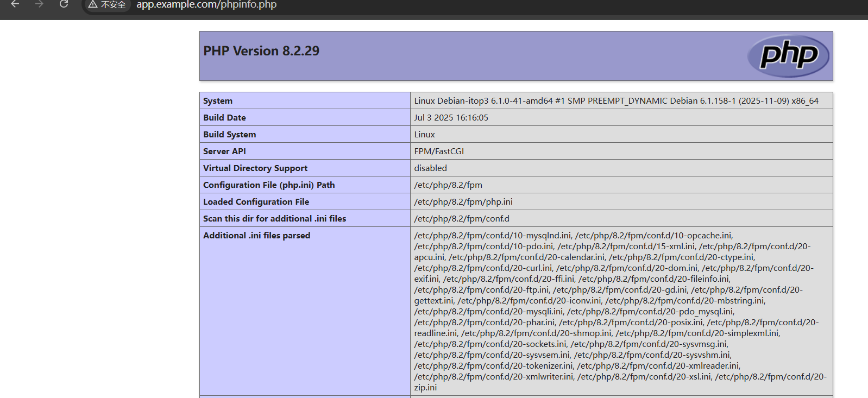Click the Additional .ini files parsed label
Image resolution: width=868 pixels, height=398 pixels.
(x=256, y=236)
